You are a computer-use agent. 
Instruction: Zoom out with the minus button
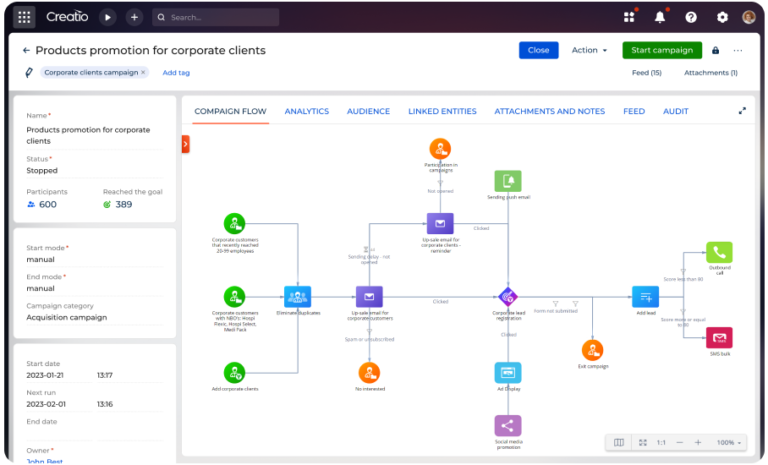(x=680, y=442)
